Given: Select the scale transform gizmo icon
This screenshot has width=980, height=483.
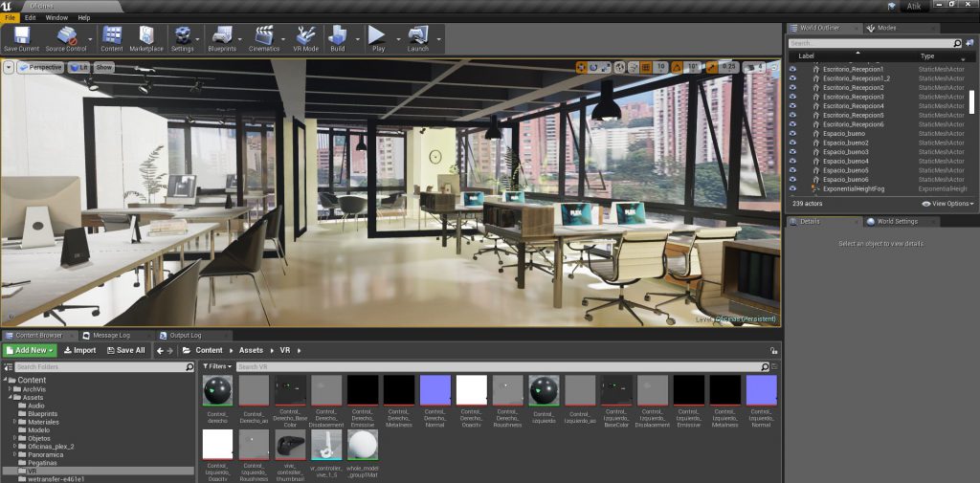Looking at the screenshot, I should click(605, 68).
